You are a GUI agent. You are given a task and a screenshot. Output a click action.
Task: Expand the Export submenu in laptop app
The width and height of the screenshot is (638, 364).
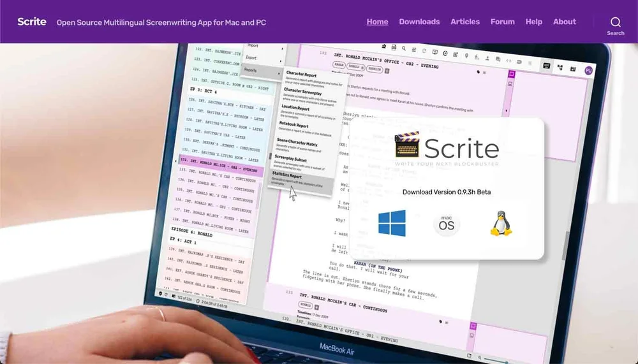pyautogui.click(x=263, y=59)
